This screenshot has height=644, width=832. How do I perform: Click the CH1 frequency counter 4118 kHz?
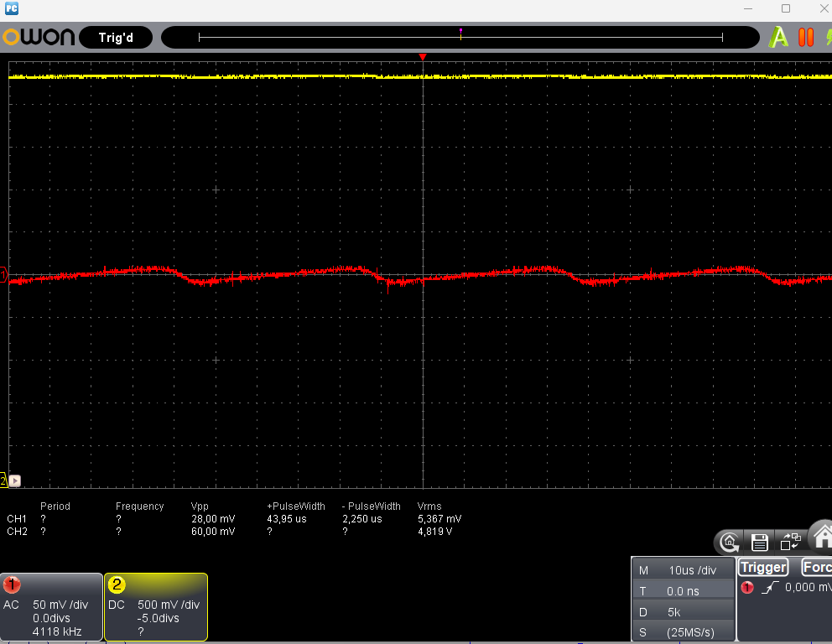point(57,631)
